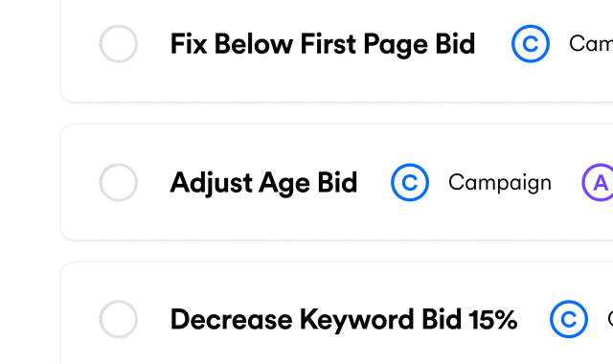Select the Fix Below First Page Bid radio circle
The height and width of the screenshot is (364, 613).
119,44
